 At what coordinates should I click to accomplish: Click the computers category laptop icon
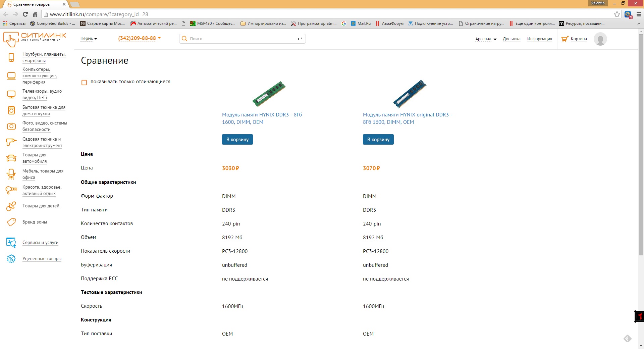pos(11,76)
